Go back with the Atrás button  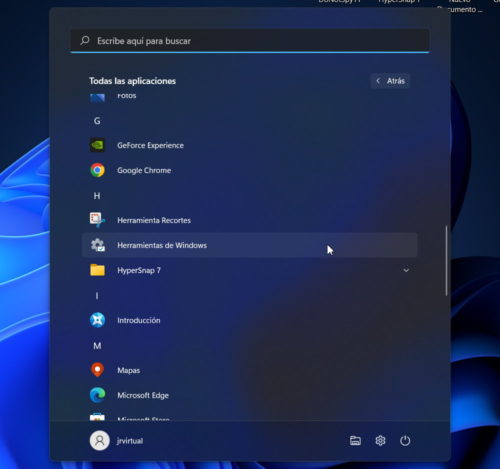coord(390,81)
